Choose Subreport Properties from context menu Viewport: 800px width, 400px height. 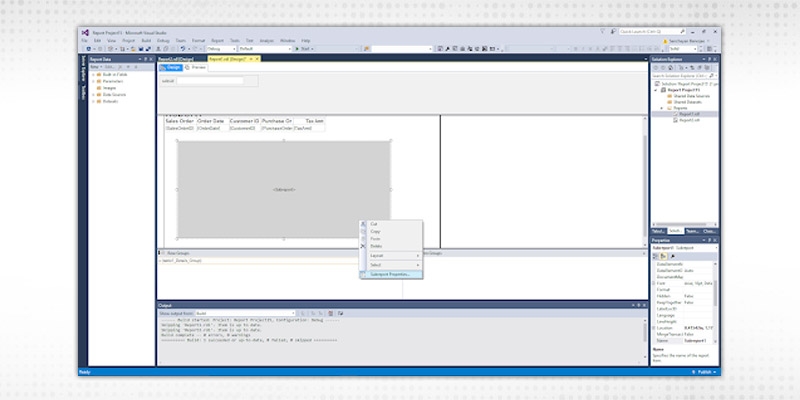pyautogui.click(x=392, y=273)
